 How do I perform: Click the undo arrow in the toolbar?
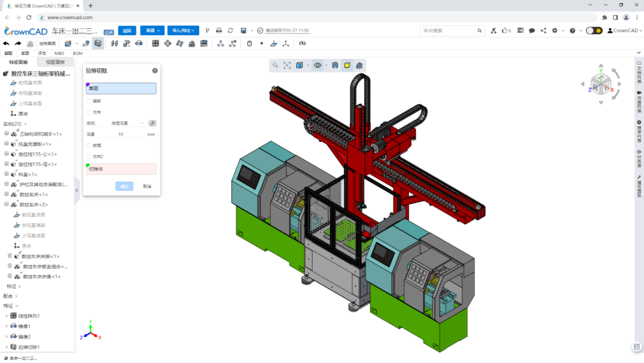coord(6,43)
